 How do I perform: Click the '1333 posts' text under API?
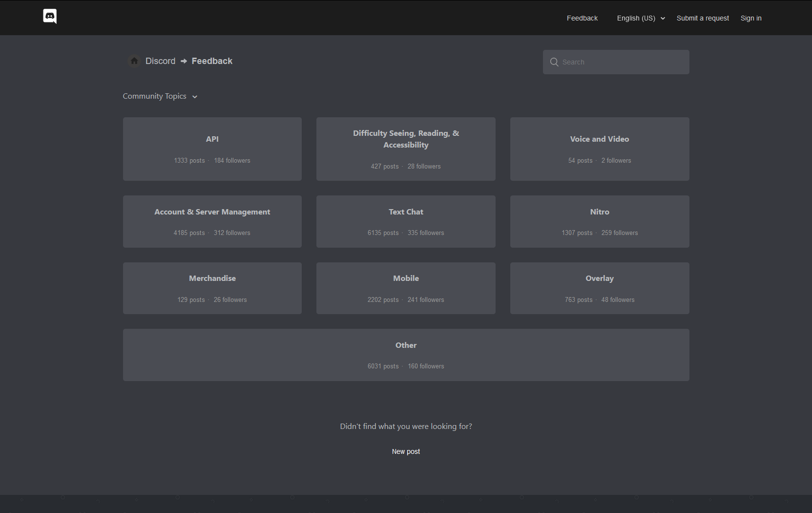pos(189,160)
